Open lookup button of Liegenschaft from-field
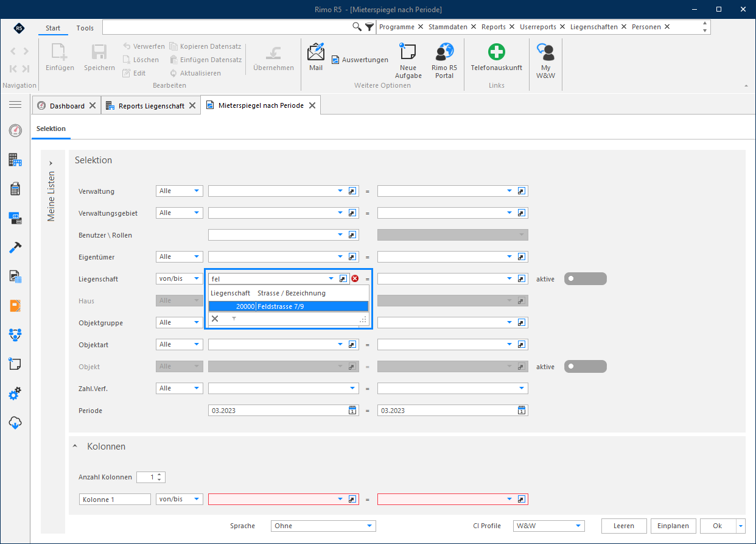 [x=343, y=278]
